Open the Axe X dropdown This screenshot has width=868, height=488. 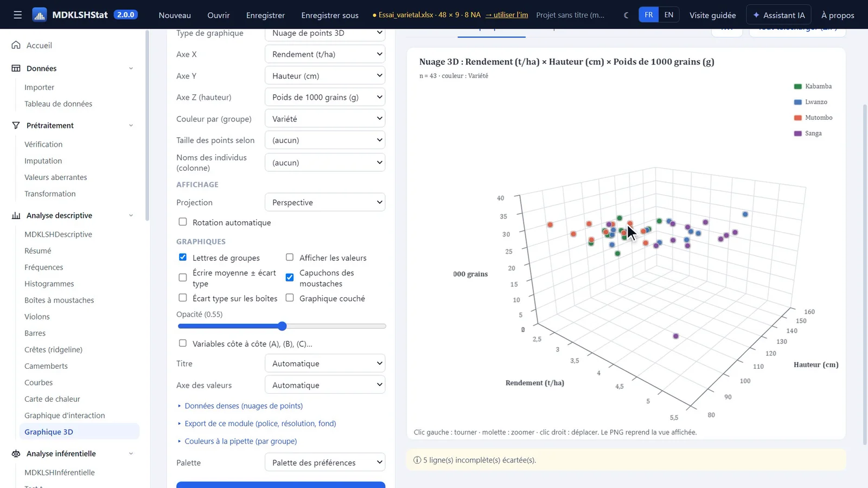(x=325, y=54)
